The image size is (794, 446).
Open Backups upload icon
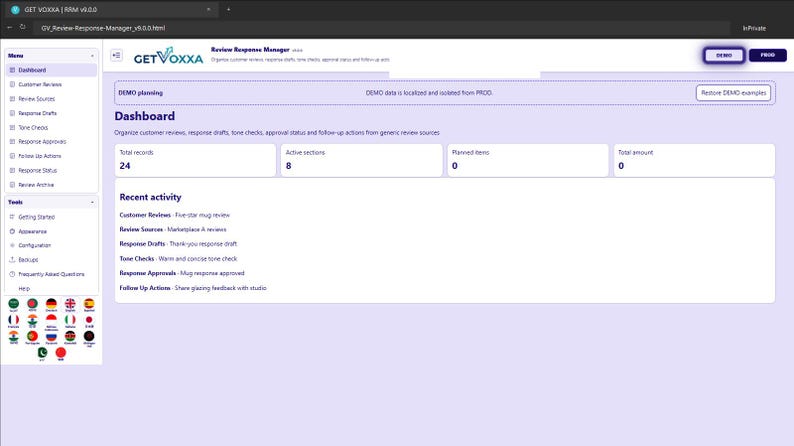[x=12, y=260]
